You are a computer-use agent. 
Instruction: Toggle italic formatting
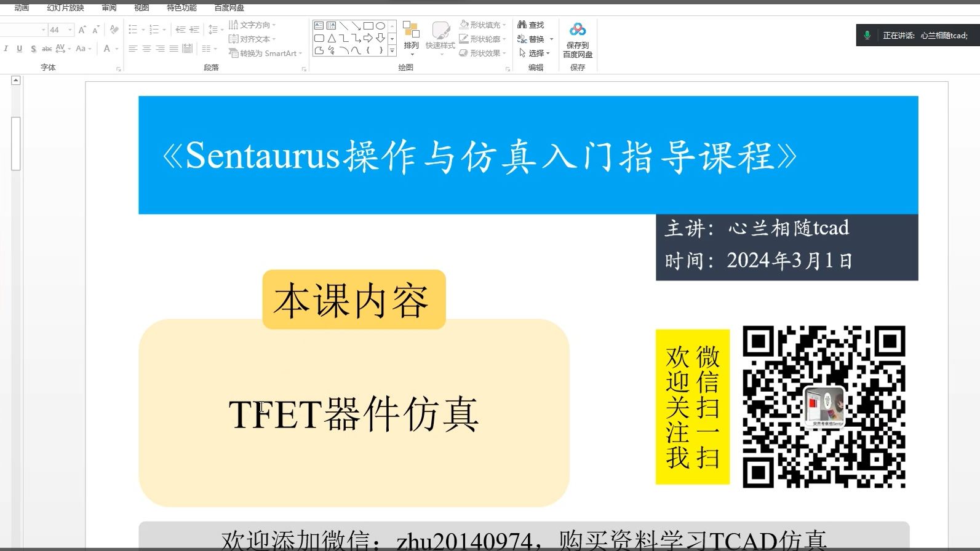click(x=6, y=49)
